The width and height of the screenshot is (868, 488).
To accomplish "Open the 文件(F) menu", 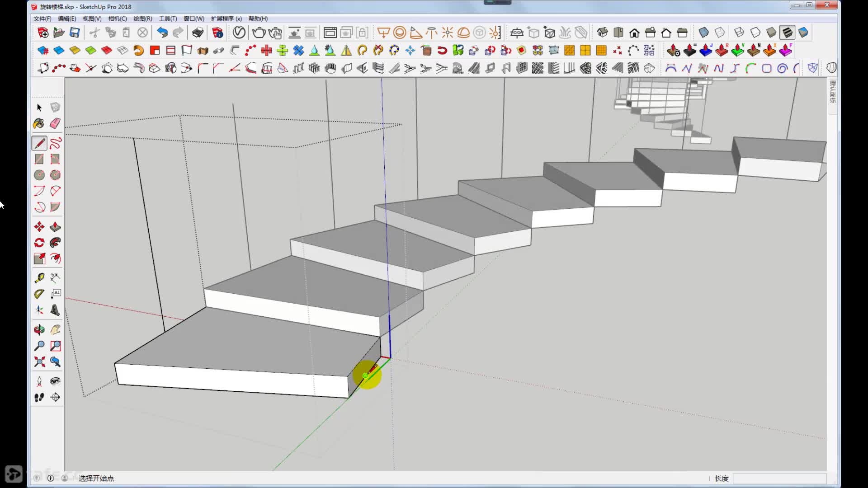I will point(42,19).
